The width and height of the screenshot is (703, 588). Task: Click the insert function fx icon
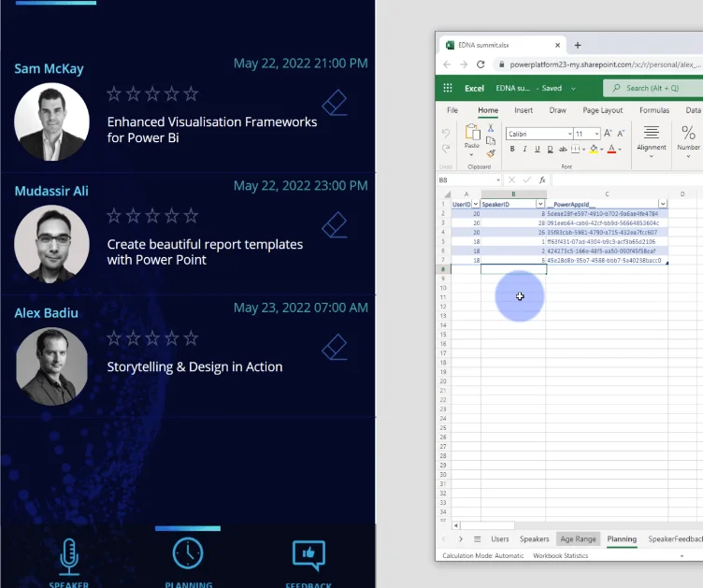(542, 179)
